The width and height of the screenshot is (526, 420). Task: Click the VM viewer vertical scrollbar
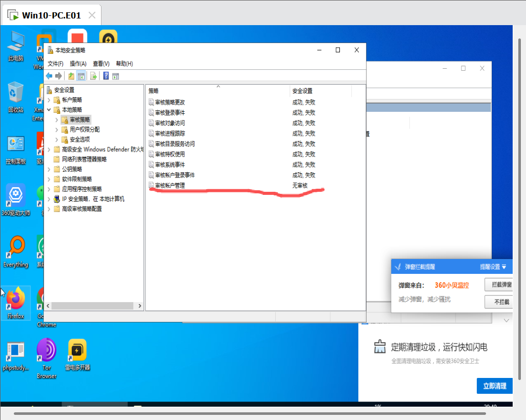[x=520, y=209]
